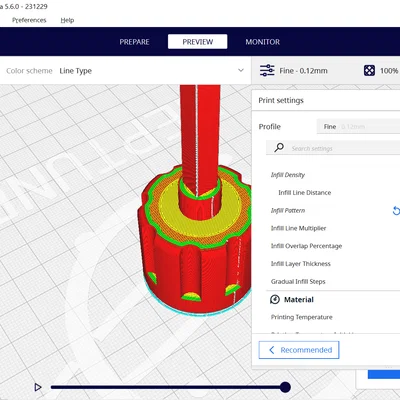Click the magnifier search icon
Image resolution: width=400 pixels, height=400 pixels.
click(x=279, y=147)
